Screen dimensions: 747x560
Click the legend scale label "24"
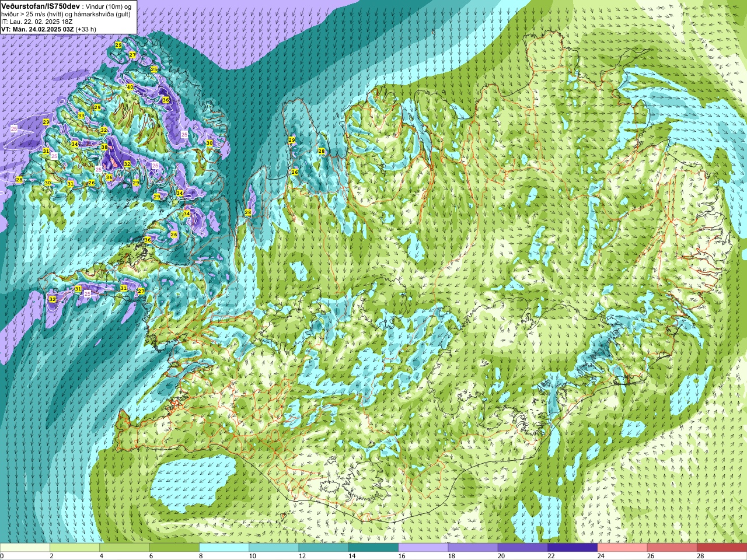(x=601, y=556)
